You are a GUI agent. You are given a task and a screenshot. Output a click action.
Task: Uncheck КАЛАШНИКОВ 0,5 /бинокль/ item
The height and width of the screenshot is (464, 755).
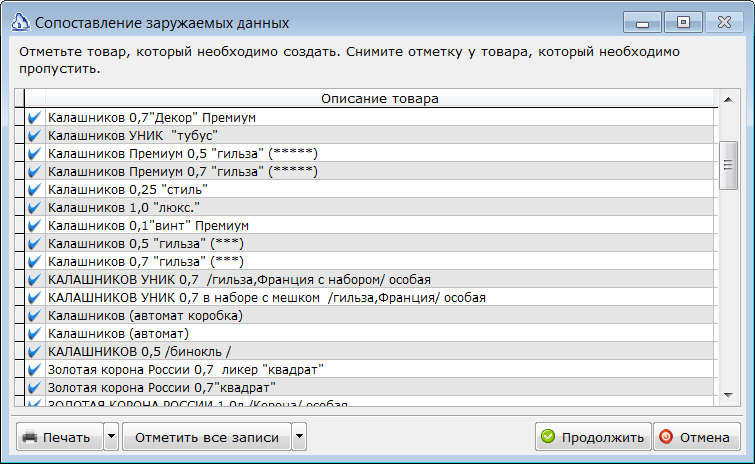tap(35, 351)
